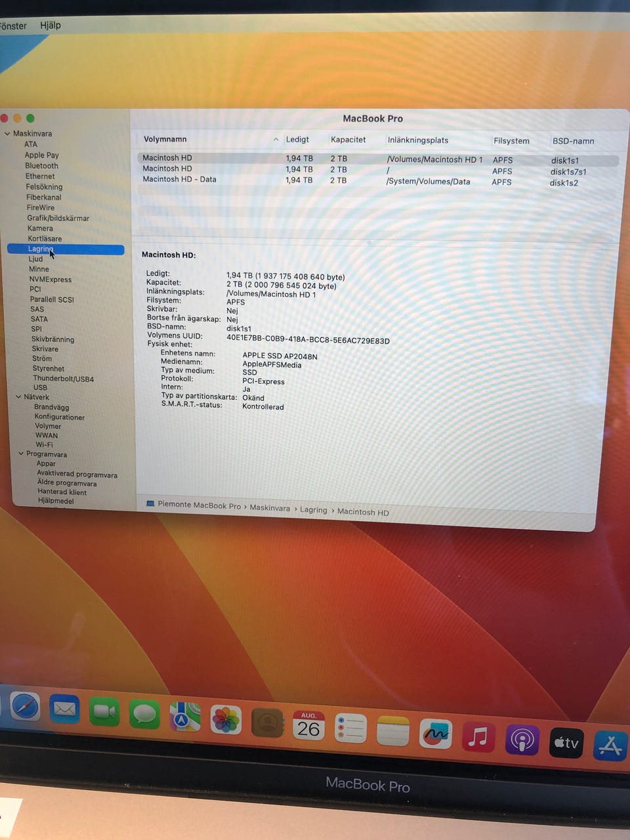Launch Freeform from the Dock

pyautogui.click(x=436, y=734)
